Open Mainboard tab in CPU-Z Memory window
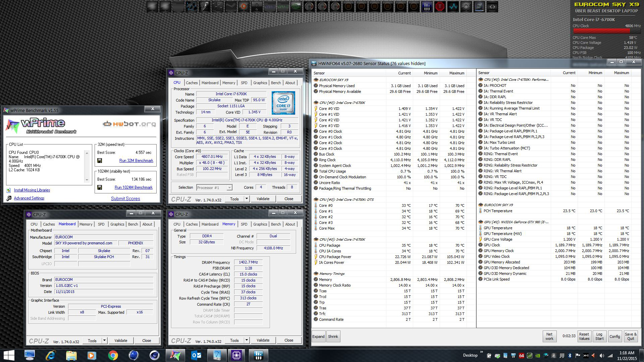This screenshot has height=362, width=644. coord(210,224)
